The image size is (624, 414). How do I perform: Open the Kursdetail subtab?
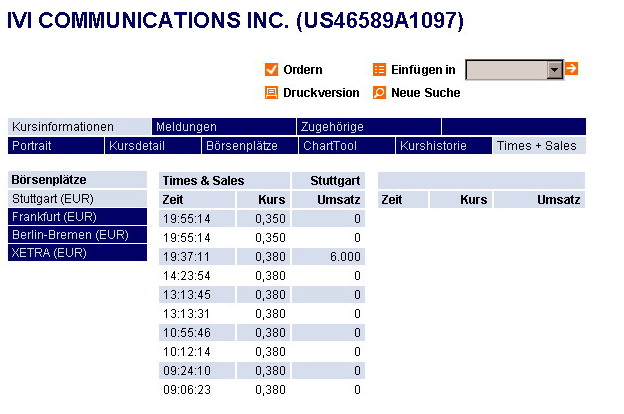(x=136, y=146)
